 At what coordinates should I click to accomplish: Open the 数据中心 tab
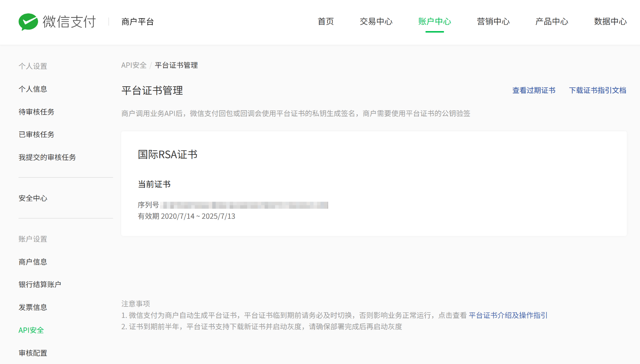point(610,22)
